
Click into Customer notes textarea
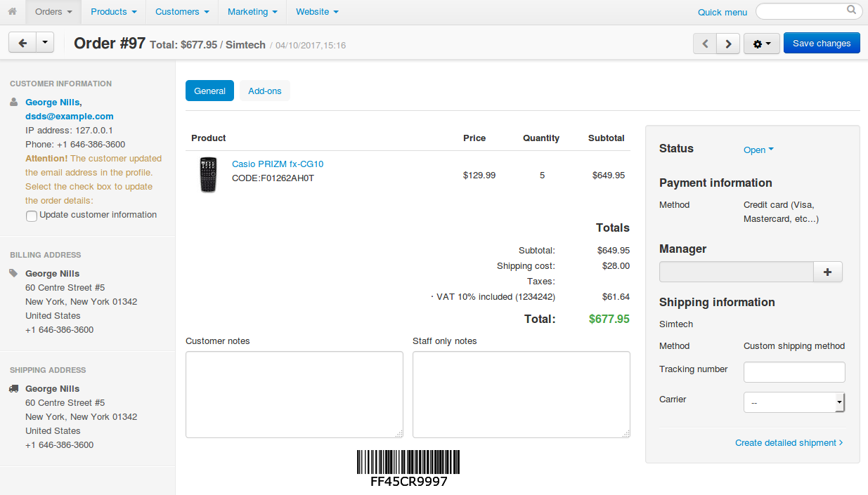click(x=294, y=395)
